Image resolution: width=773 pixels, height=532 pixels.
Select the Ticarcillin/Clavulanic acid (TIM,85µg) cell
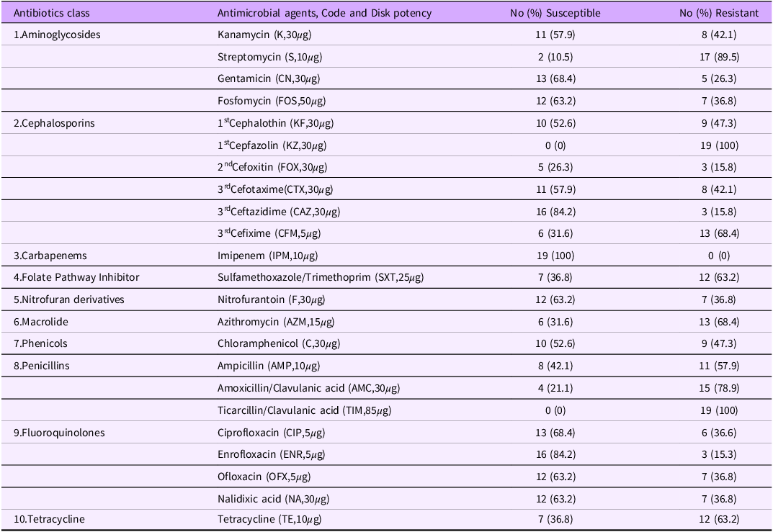point(305,410)
